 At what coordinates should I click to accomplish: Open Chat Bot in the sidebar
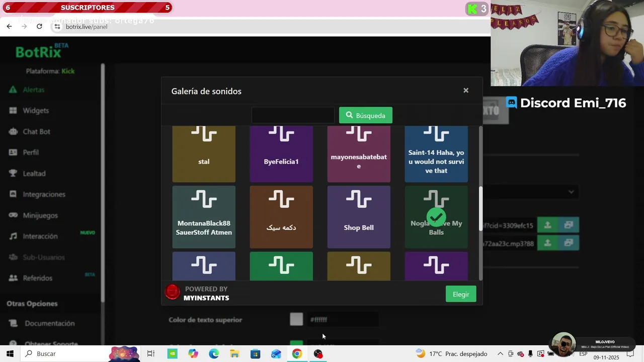coord(36,132)
